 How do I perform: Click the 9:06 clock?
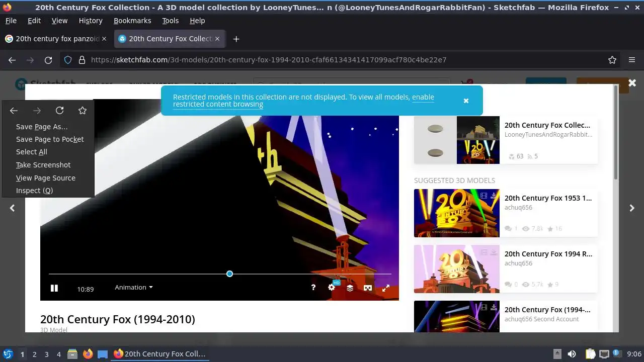pos(634,354)
